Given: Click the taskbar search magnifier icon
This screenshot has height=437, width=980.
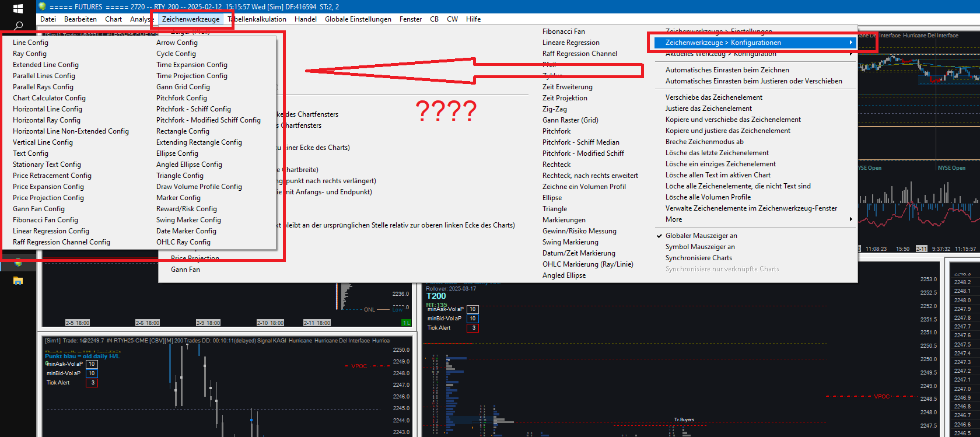Looking at the screenshot, I should (17, 26).
